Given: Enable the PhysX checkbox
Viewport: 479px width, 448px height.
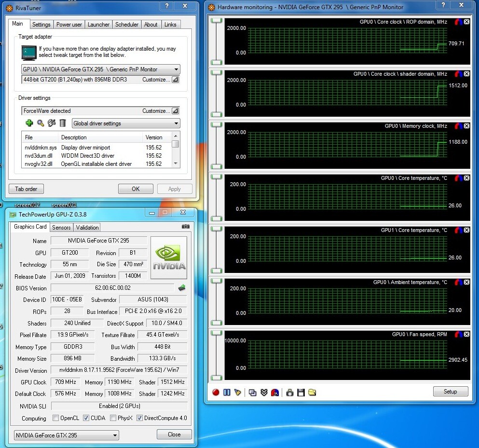Looking at the screenshot, I should point(113,418).
